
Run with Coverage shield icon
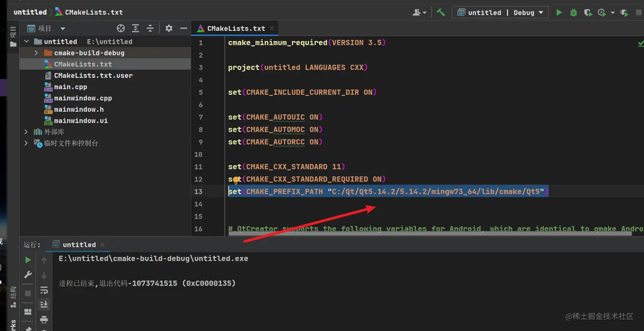[588, 12]
